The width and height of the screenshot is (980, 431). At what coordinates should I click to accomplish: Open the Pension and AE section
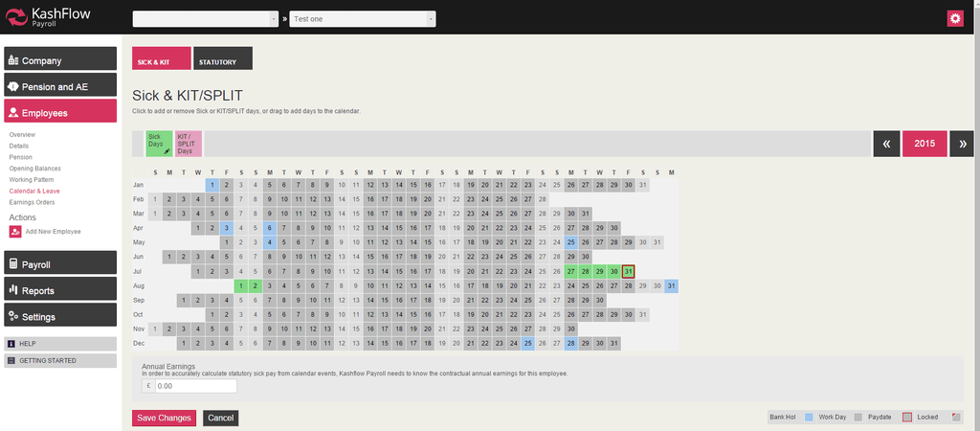[60, 86]
